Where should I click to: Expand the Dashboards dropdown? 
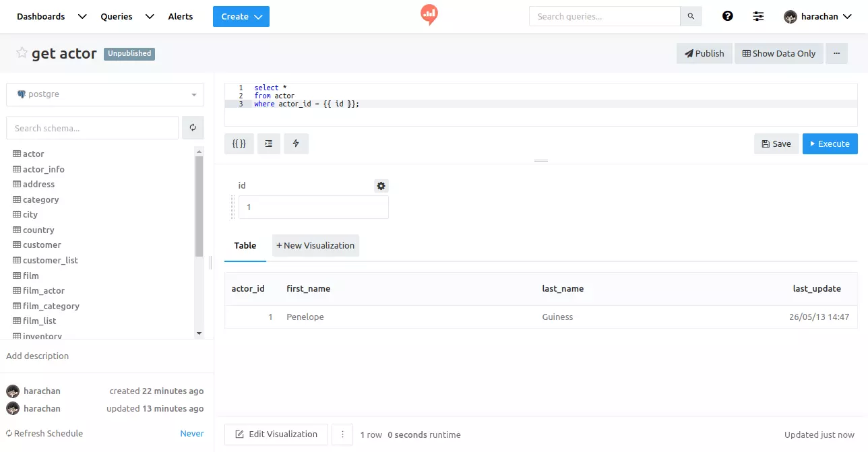click(81, 15)
